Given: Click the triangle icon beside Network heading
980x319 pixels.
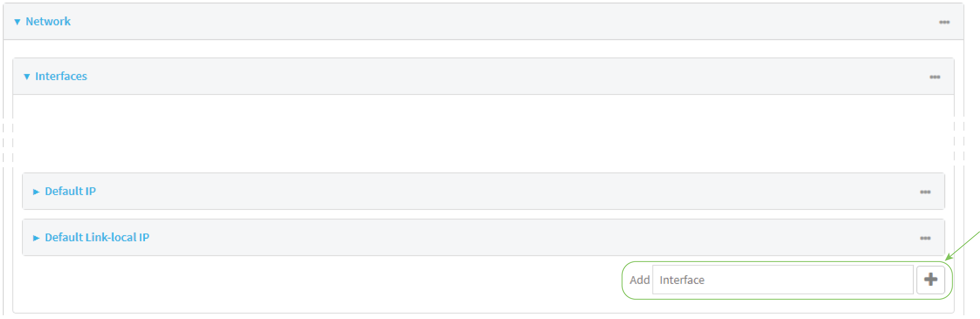Looking at the screenshot, I should point(17,22).
